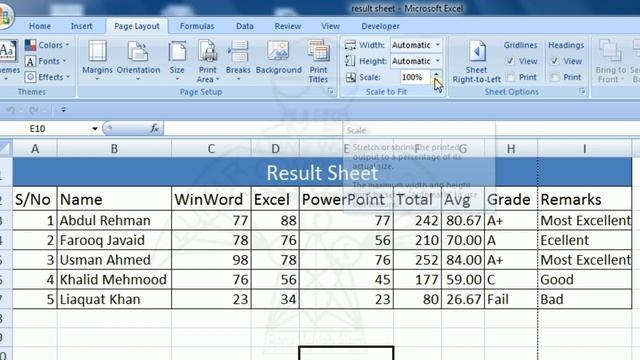The image size is (640, 360).
Task: Toggle Gridlines View checkbox
Action: coord(510,61)
